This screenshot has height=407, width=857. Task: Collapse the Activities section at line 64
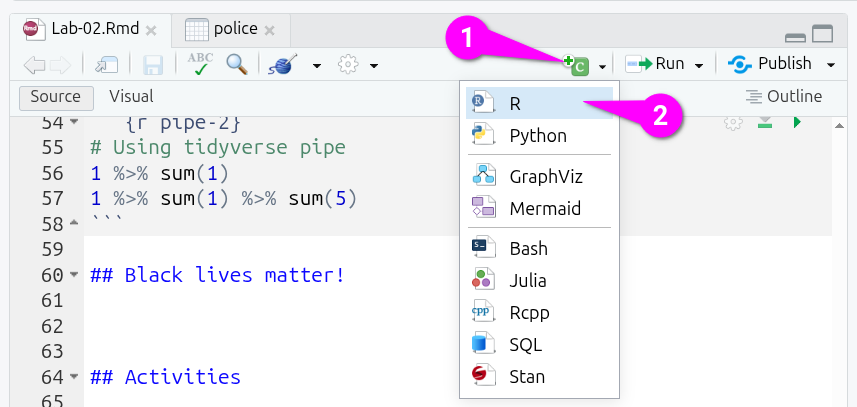(74, 378)
